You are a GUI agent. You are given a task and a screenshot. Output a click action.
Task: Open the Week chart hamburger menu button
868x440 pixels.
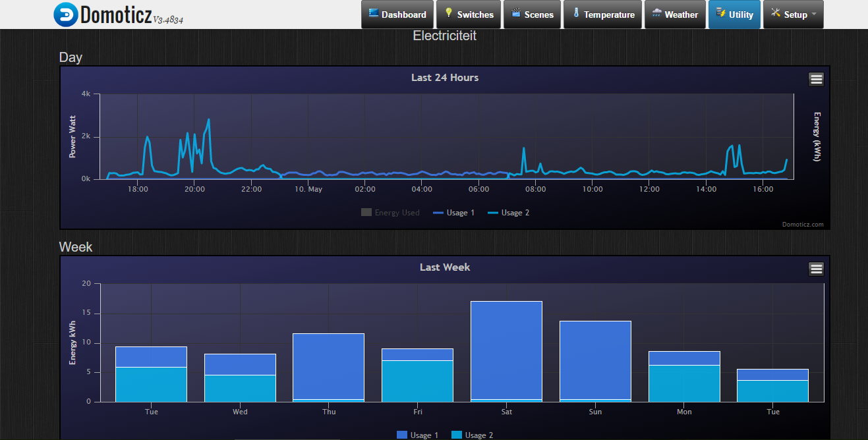pyautogui.click(x=816, y=269)
